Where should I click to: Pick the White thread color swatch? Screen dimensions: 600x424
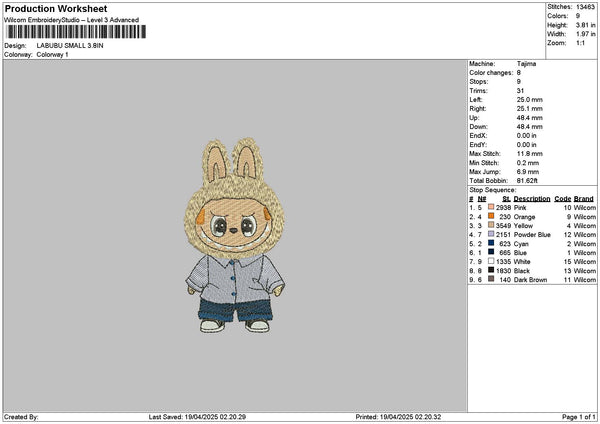pyautogui.click(x=491, y=261)
